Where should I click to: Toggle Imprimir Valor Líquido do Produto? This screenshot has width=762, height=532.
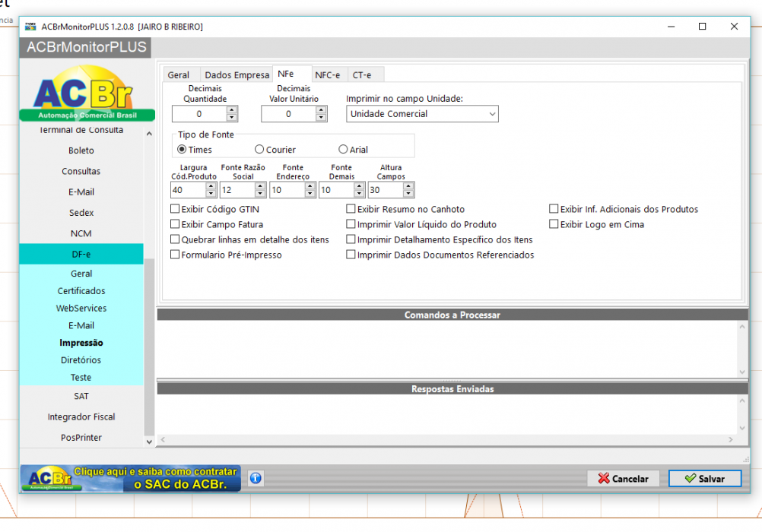click(351, 224)
